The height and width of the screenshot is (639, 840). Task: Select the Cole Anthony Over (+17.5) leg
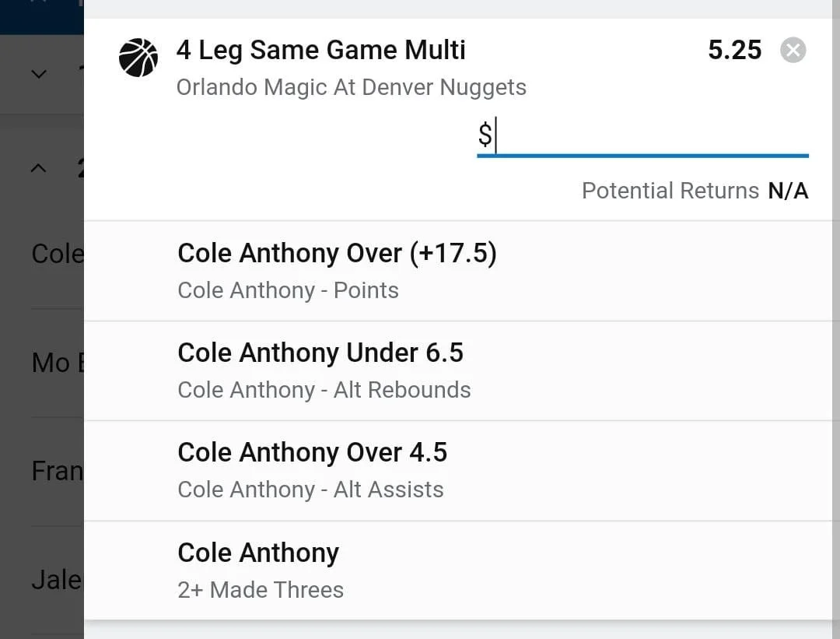(x=337, y=254)
